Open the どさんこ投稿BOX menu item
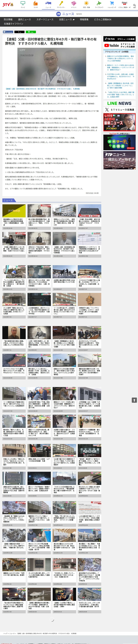Screen dimensions: 138x644 coord(103,20)
